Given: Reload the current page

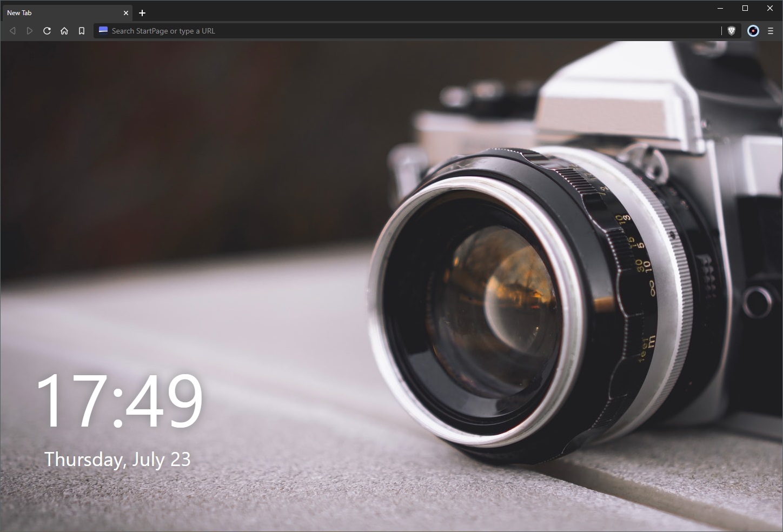Looking at the screenshot, I should [47, 31].
